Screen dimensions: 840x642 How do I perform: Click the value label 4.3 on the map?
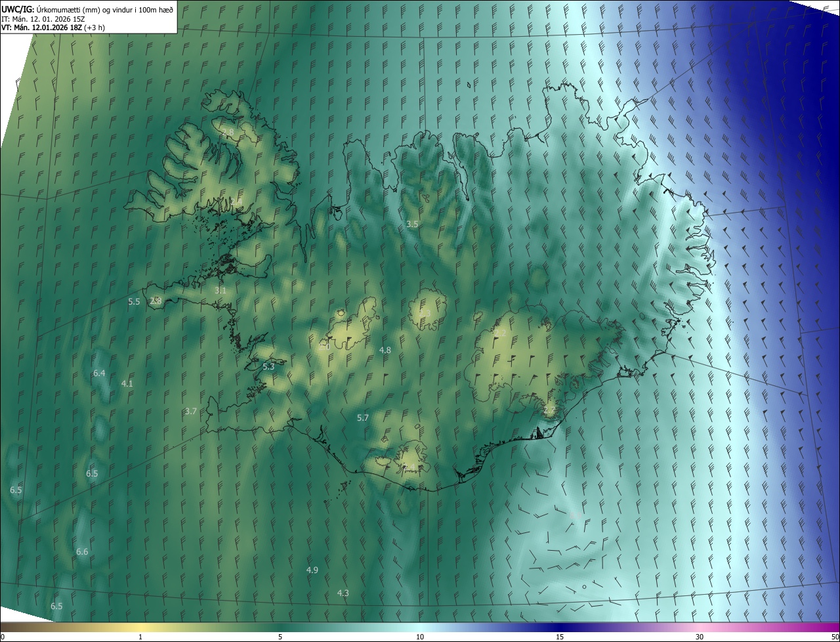pos(343,593)
